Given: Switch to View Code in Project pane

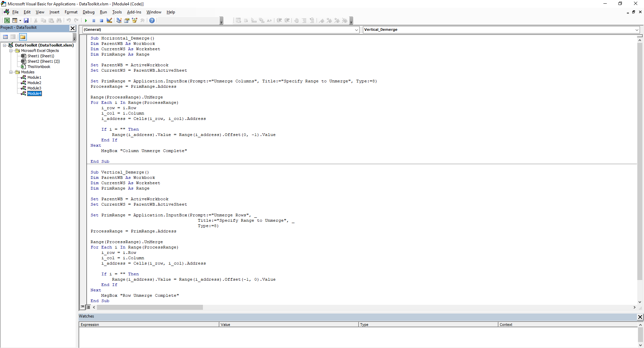Looking at the screenshot, I should click(5, 37).
